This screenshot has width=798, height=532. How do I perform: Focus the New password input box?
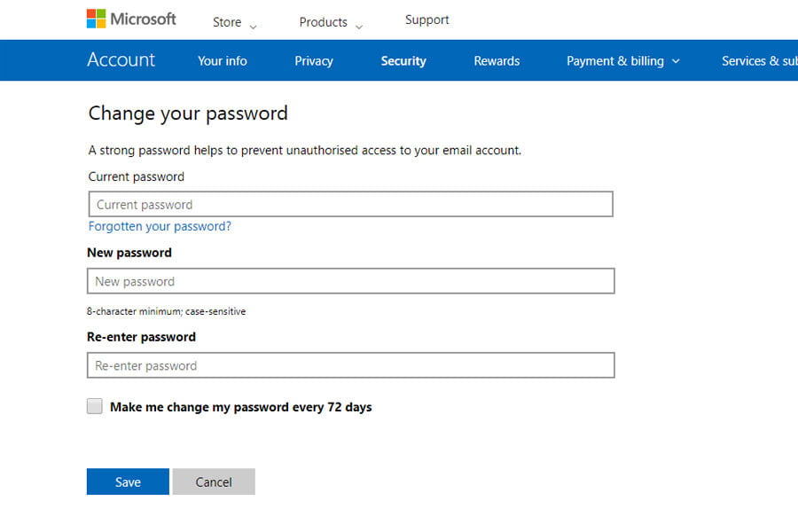[350, 282]
